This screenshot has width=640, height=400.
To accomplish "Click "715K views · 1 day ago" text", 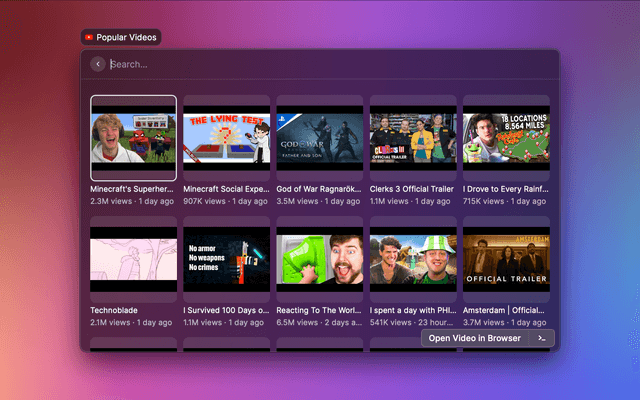I will point(504,201).
